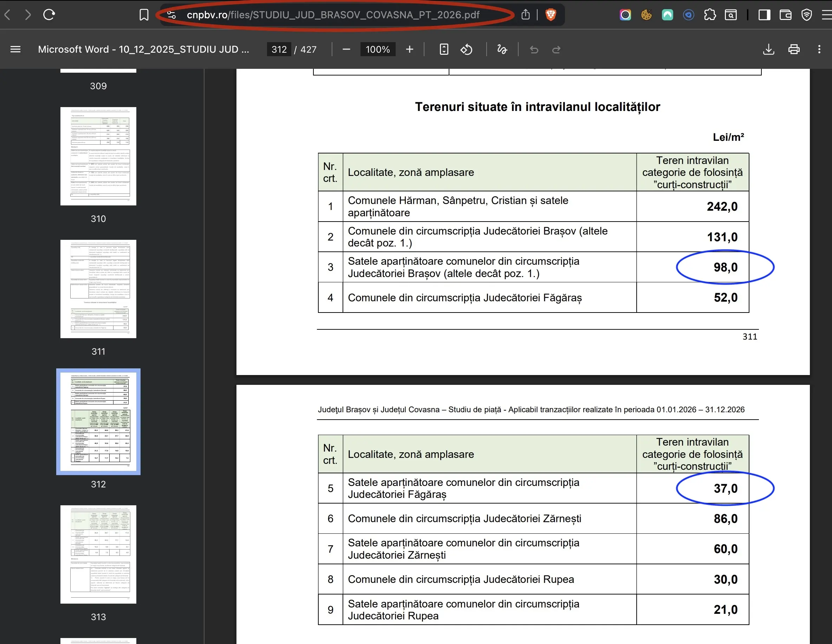Screen dimensions: 832x644
Task: Select the draw annotation tool
Action: click(502, 50)
